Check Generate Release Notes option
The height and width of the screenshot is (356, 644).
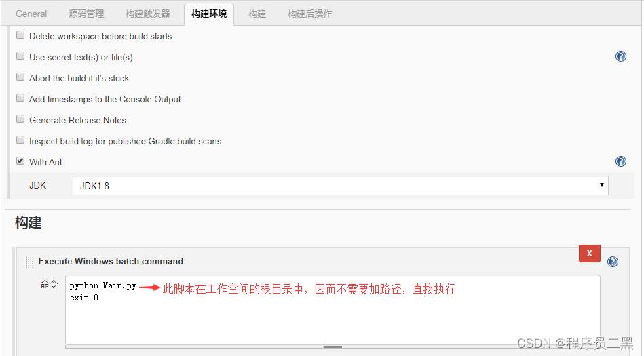tap(20, 119)
